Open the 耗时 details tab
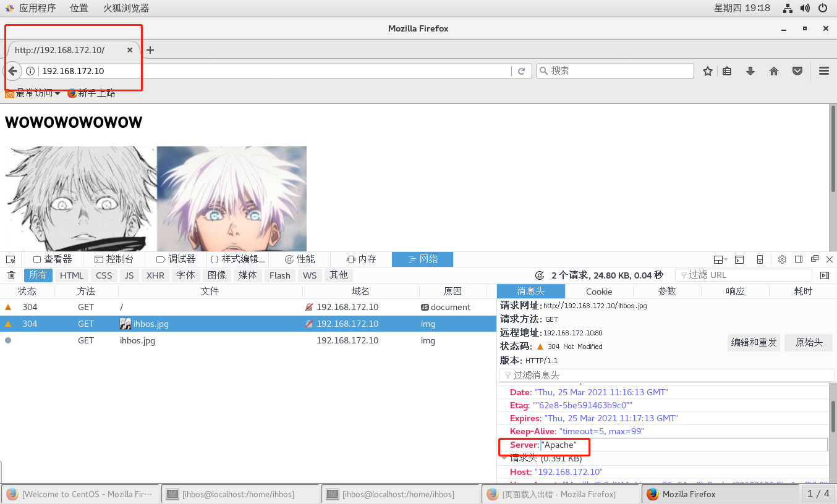Viewport: 837px width, 504px height. click(803, 292)
